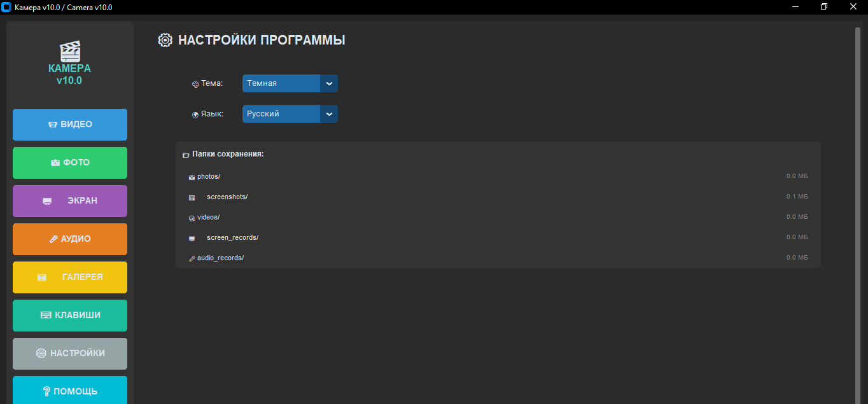Select the screenshots/ folder entry
Viewport: 868px width, 404px height.
pyautogui.click(x=227, y=197)
